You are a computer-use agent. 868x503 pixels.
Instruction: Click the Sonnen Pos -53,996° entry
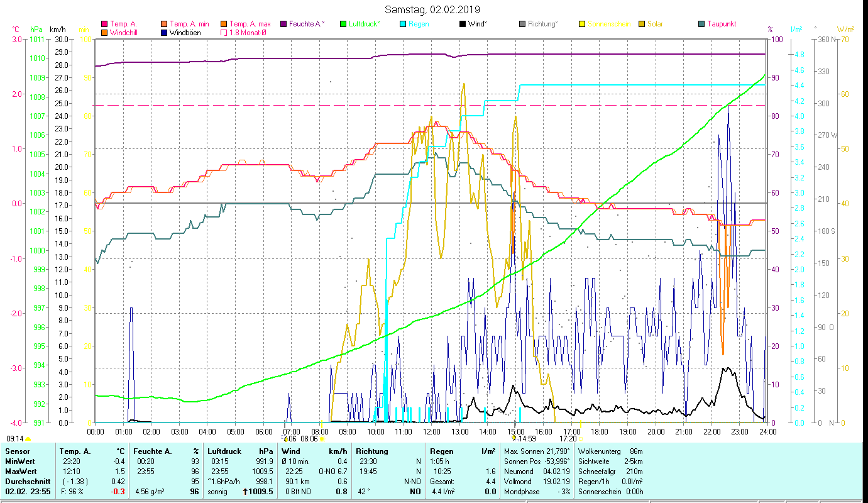pyautogui.click(x=537, y=462)
